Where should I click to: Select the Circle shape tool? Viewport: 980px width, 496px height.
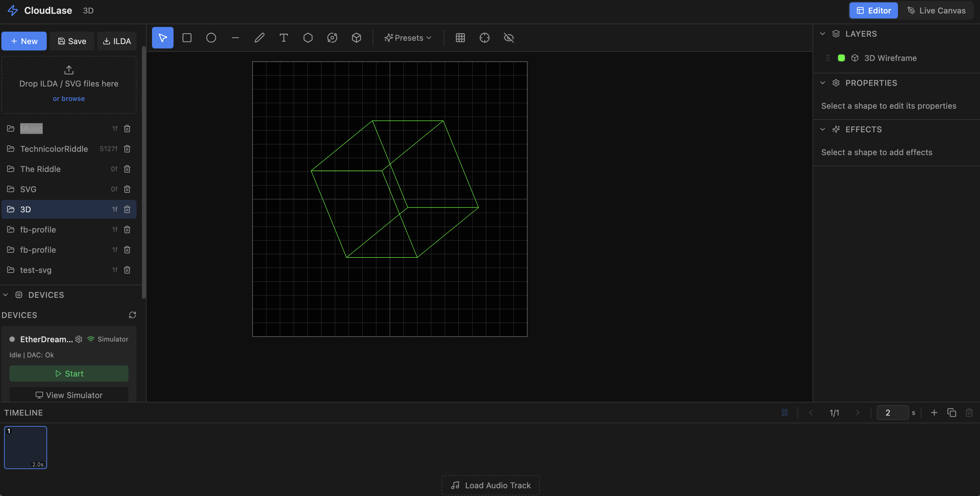pyautogui.click(x=211, y=38)
